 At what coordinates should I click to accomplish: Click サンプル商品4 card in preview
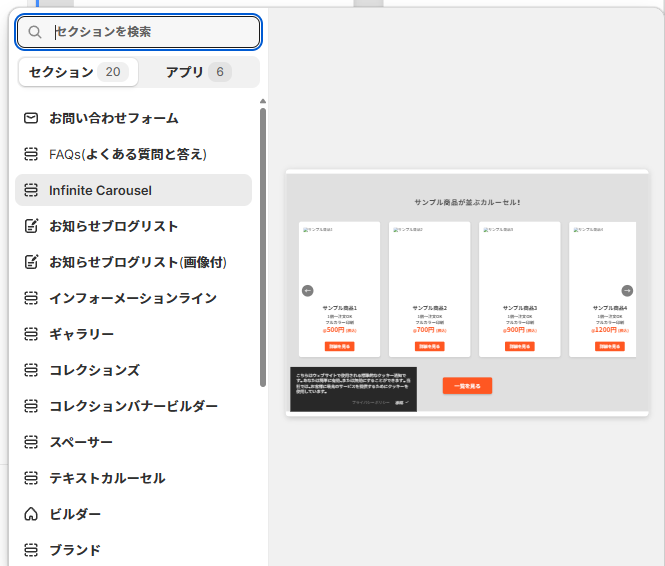603,289
